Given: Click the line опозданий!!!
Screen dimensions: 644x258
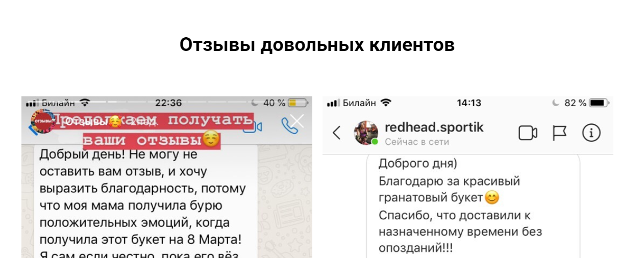Looking at the screenshot, I should 416,248.
